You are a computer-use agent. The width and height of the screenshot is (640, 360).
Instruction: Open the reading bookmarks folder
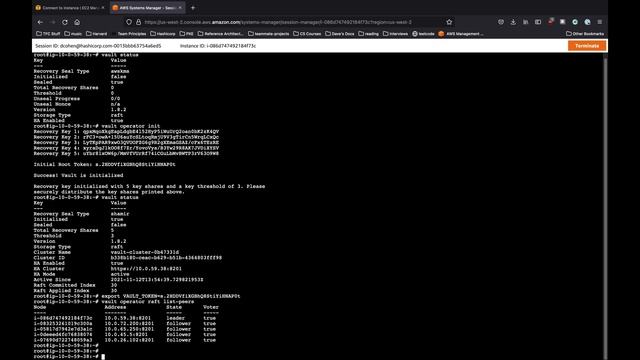(369, 34)
